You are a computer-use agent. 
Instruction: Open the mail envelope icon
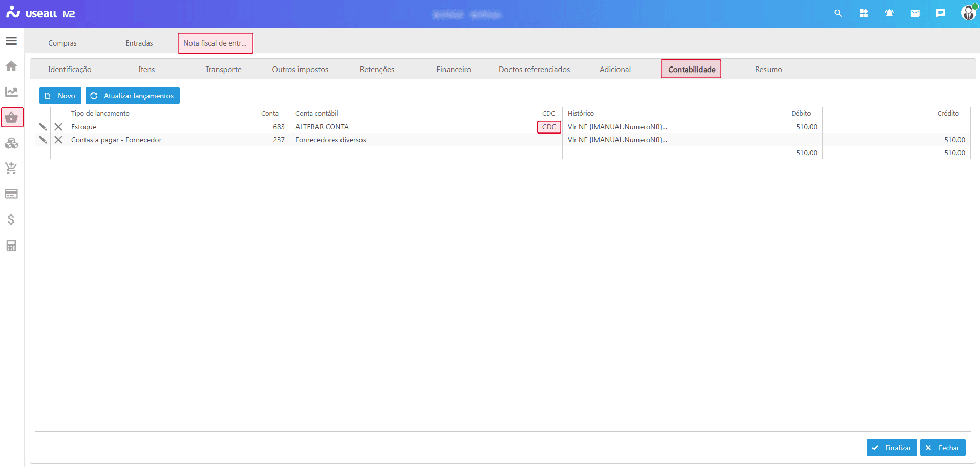[x=915, y=13]
